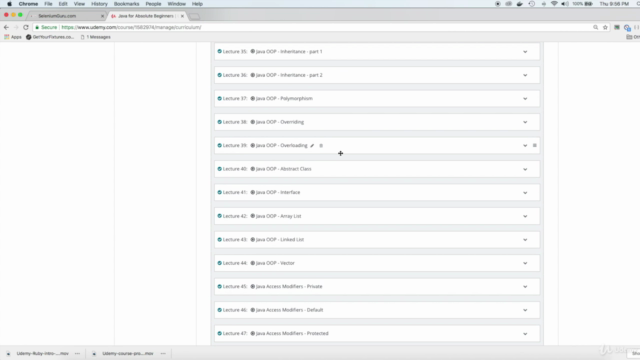640x360 pixels.
Task: Click Wi-Fi status icon in menu bar
Action: pos(554,4)
